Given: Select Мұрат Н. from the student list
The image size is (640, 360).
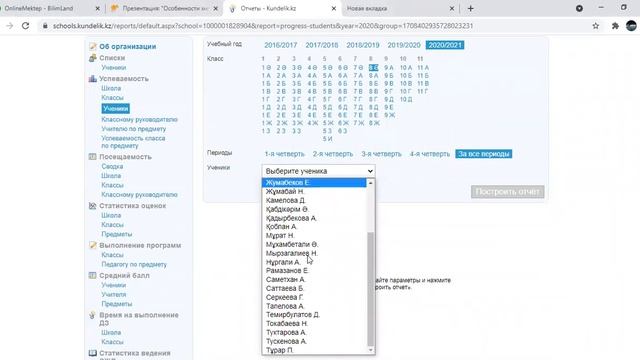Looking at the screenshot, I should 314,236.
